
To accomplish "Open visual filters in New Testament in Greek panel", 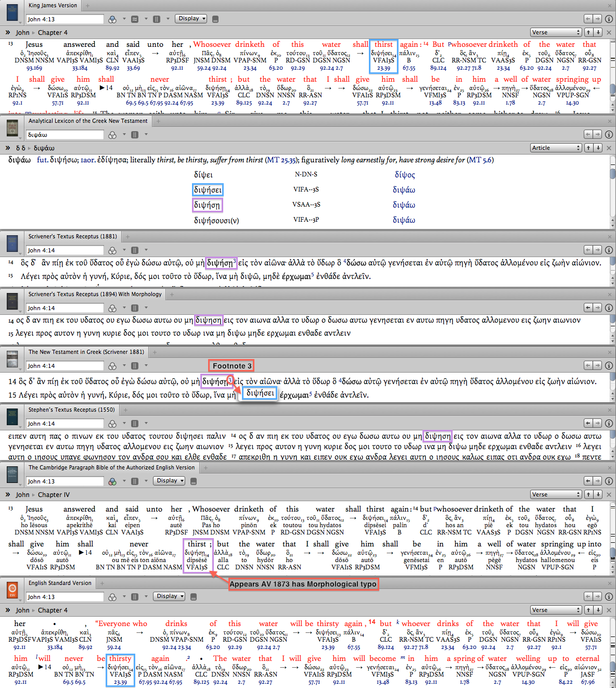I will [112, 366].
